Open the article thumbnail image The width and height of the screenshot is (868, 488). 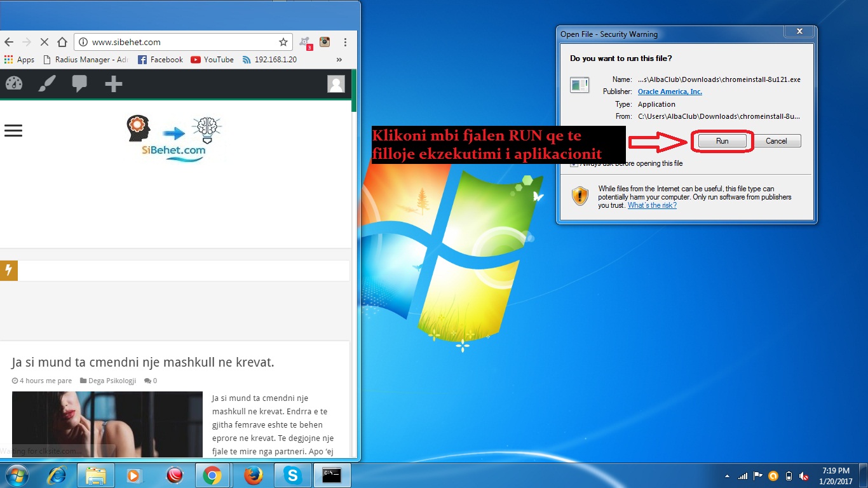[x=107, y=424]
